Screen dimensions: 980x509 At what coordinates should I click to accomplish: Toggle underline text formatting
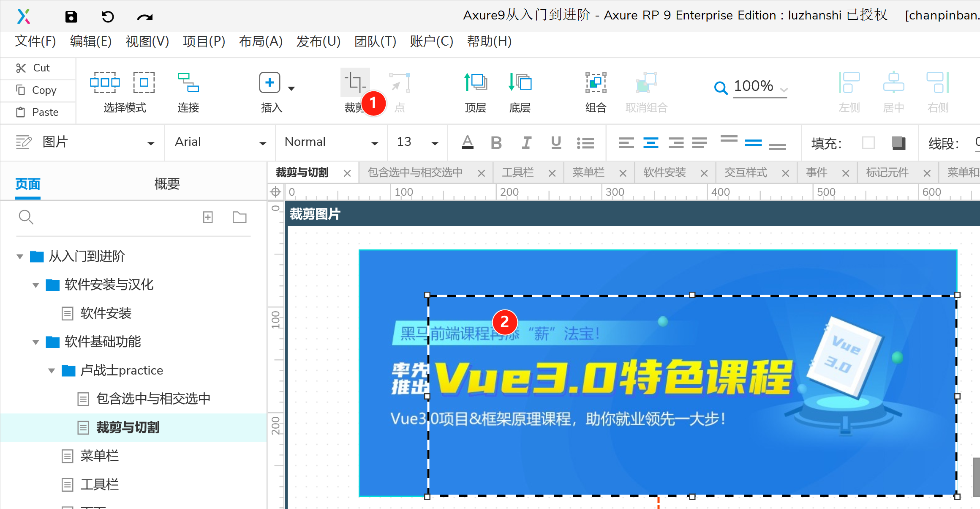pyautogui.click(x=556, y=143)
